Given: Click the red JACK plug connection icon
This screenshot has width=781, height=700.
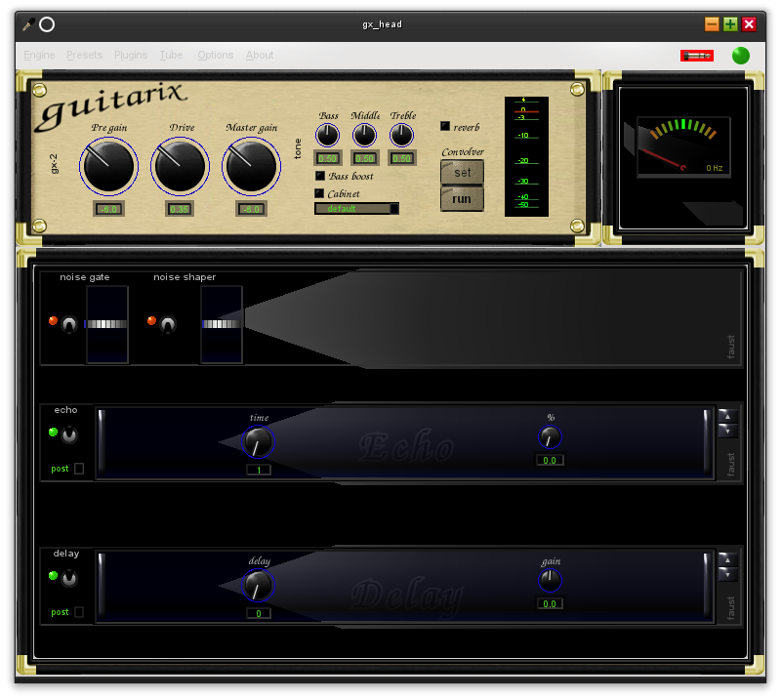Looking at the screenshot, I should (695, 56).
